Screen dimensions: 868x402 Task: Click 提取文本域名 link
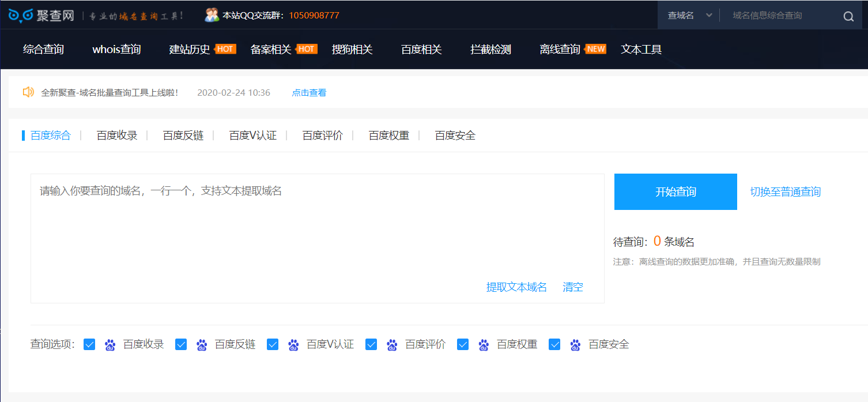(x=516, y=287)
